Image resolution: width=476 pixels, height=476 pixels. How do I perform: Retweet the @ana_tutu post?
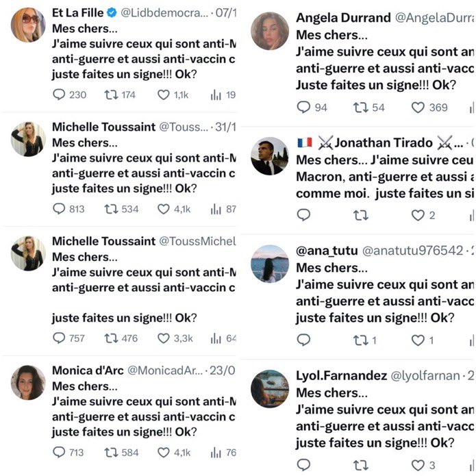click(361, 340)
